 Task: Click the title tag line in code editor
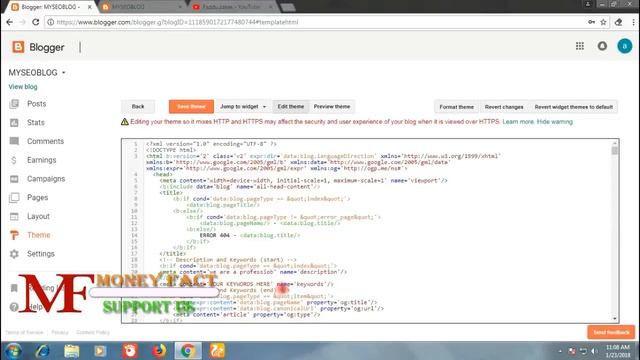pos(171,193)
